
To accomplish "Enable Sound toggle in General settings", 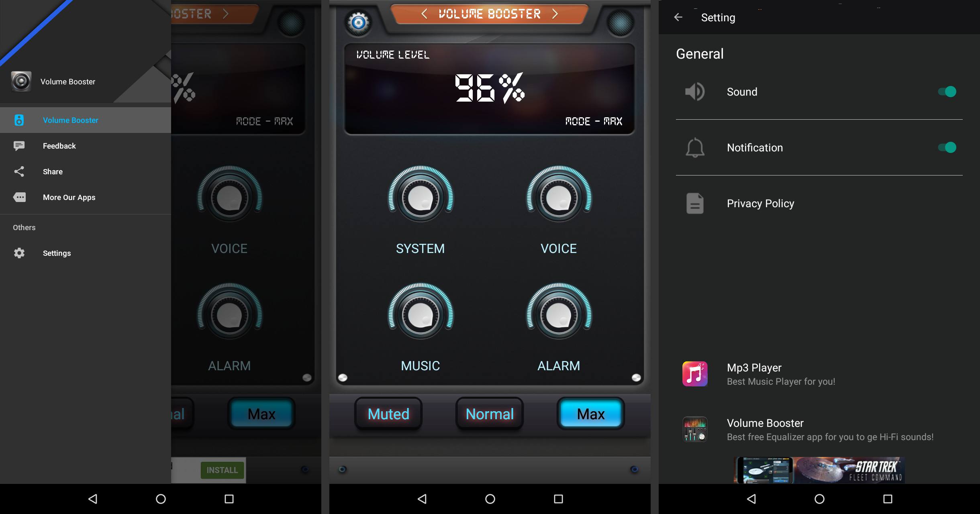I will coord(946,92).
